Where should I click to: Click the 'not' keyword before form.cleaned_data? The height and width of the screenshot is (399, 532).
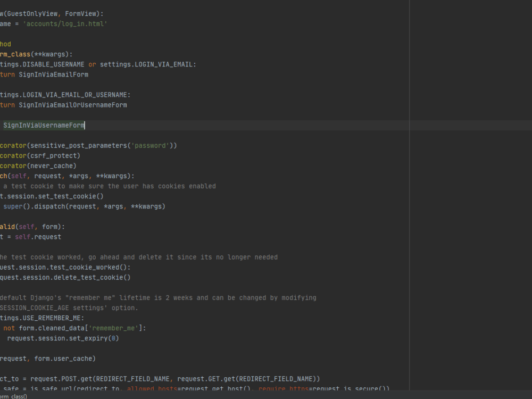[9, 328]
